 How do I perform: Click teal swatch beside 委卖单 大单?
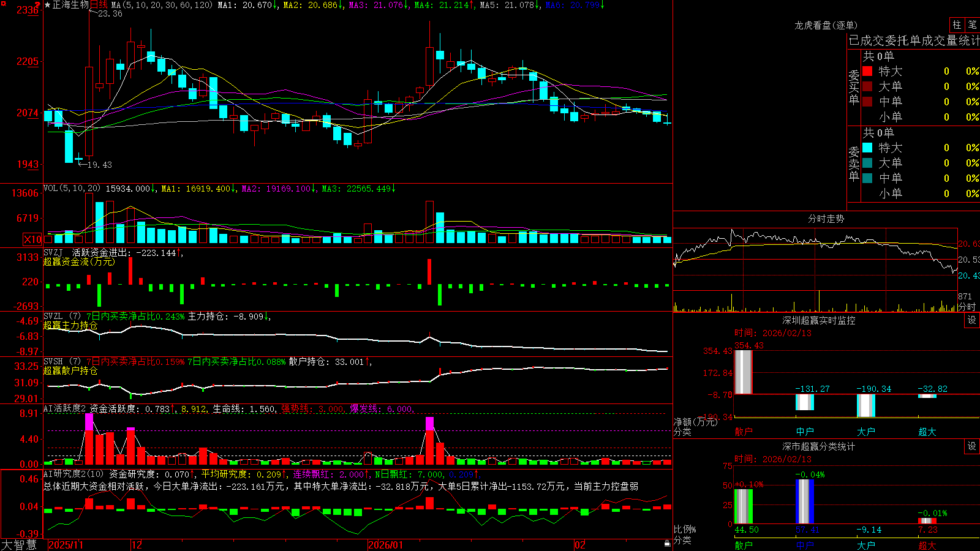pyautogui.click(x=867, y=163)
